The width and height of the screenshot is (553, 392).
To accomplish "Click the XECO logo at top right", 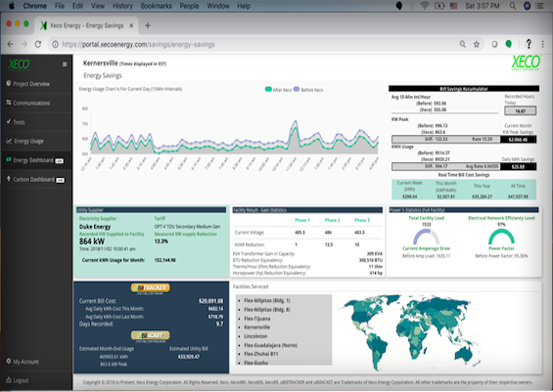I will click(526, 63).
